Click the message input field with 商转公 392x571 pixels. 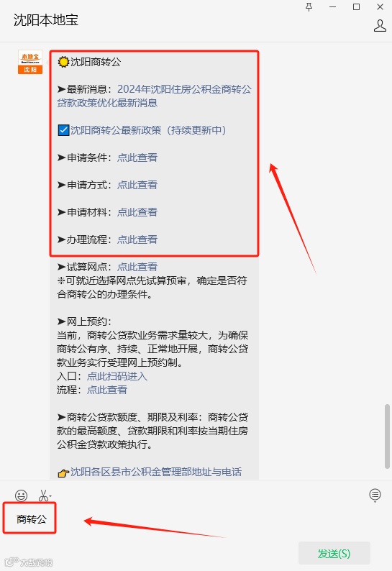coord(196,519)
